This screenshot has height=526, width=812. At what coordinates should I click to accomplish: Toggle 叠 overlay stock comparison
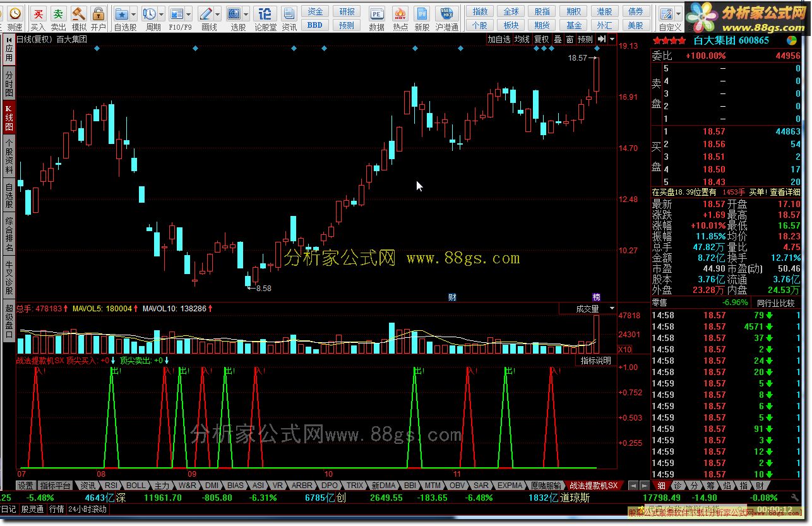click(x=558, y=39)
